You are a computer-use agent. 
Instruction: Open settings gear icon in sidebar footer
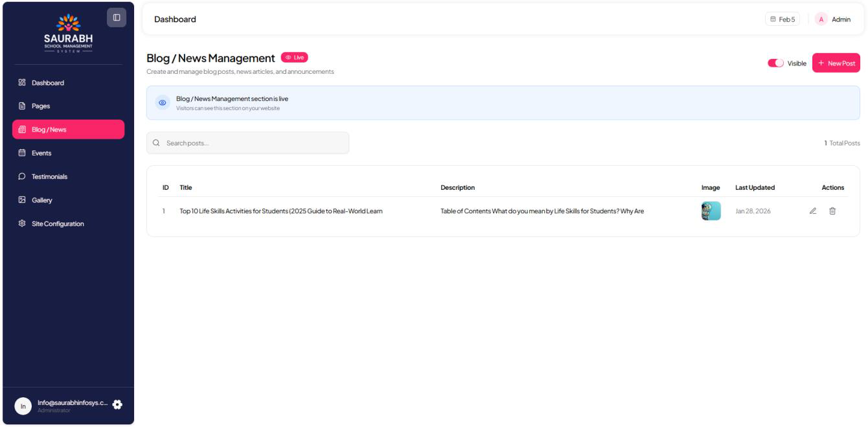click(117, 404)
